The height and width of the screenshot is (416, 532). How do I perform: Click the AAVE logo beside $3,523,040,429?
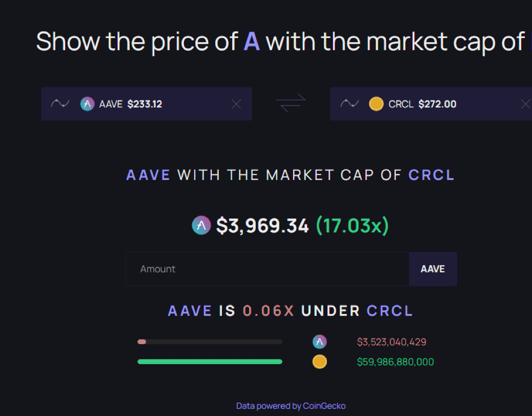pos(319,342)
